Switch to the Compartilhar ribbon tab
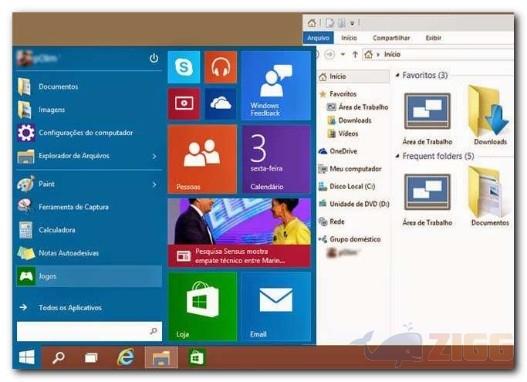Image resolution: width=527 pixels, height=382 pixels. 391,38
